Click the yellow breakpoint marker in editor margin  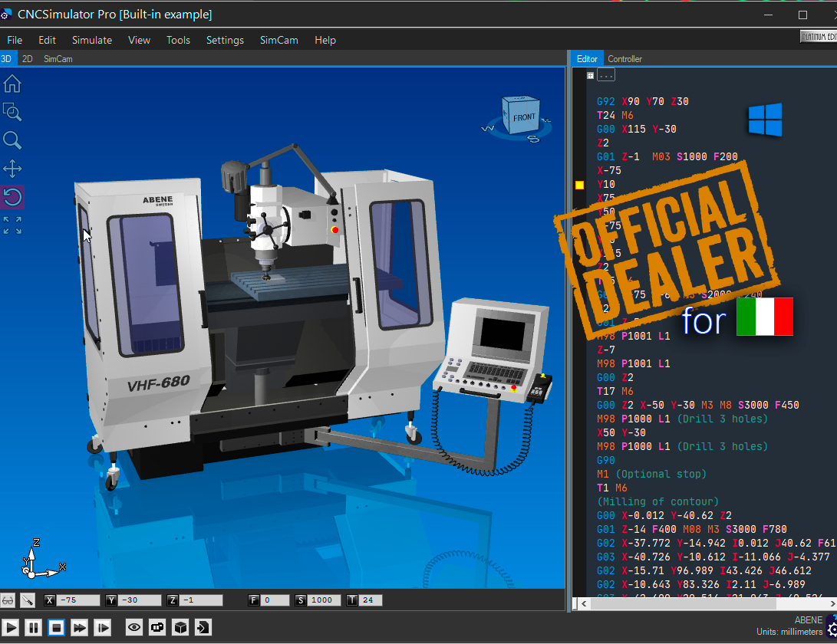pyautogui.click(x=580, y=185)
